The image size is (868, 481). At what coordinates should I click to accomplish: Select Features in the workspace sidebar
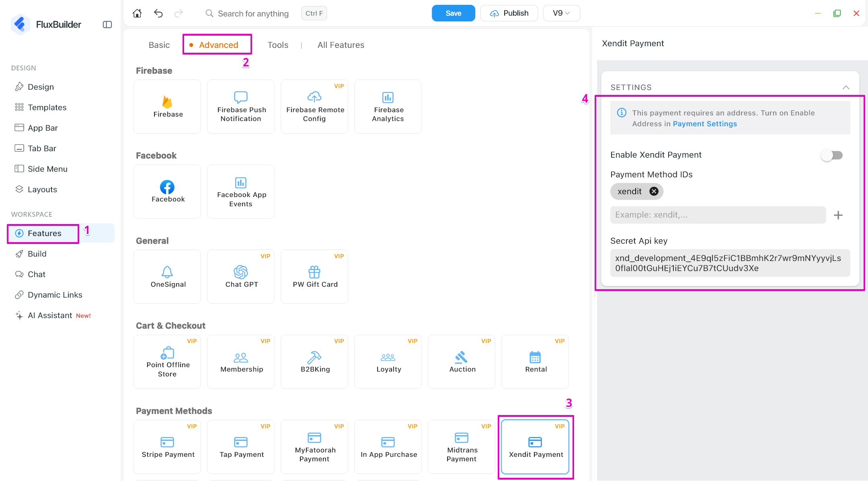(60, 233)
